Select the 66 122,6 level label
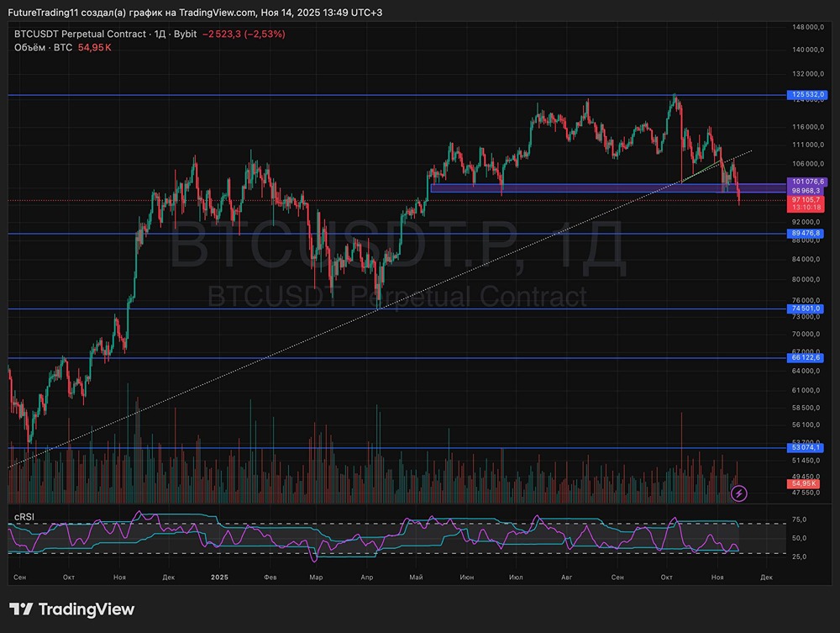The width and height of the screenshot is (840, 633). (806, 357)
